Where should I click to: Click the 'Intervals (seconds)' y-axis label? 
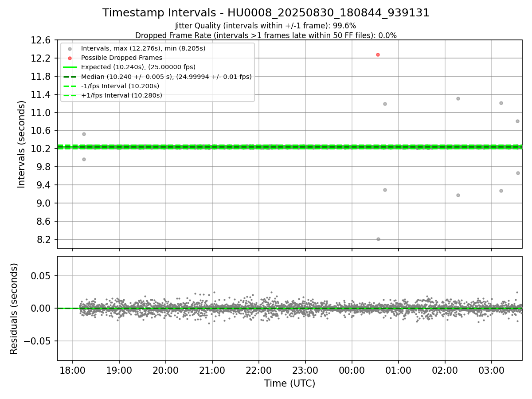click(22, 144)
